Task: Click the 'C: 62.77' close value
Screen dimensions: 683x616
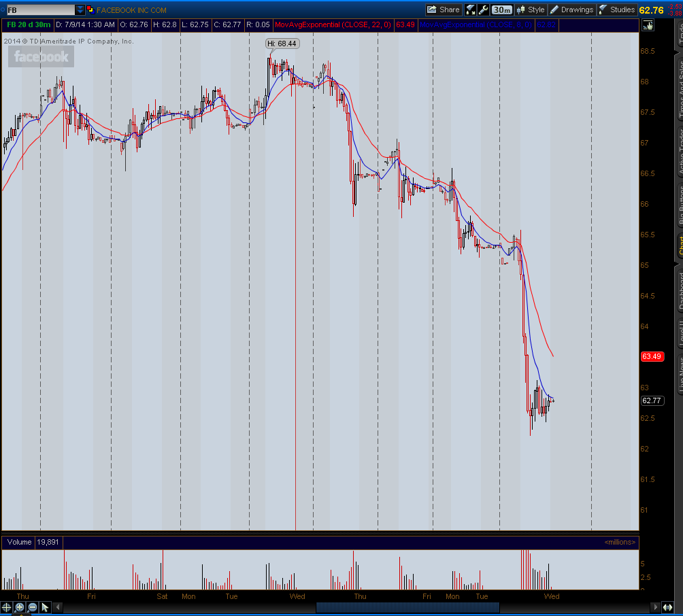Action: [227, 24]
